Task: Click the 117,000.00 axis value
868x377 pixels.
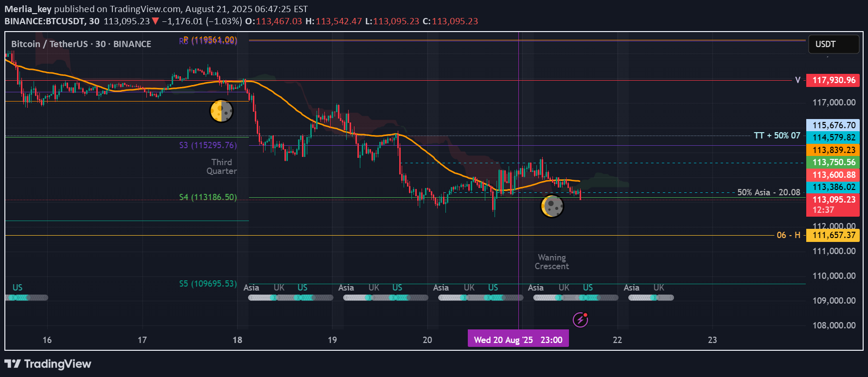Action: pyautogui.click(x=834, y=103)
